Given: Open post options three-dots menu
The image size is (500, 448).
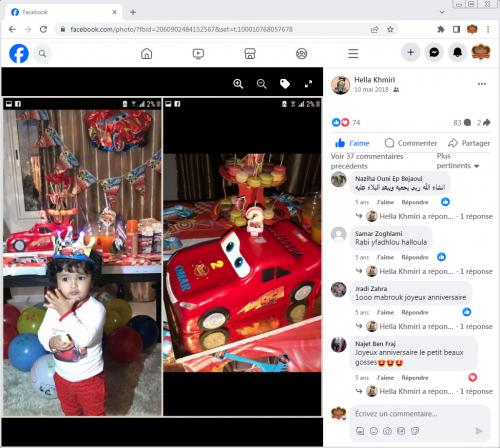Looking at the screenshot, I should [x=482, y=84].
